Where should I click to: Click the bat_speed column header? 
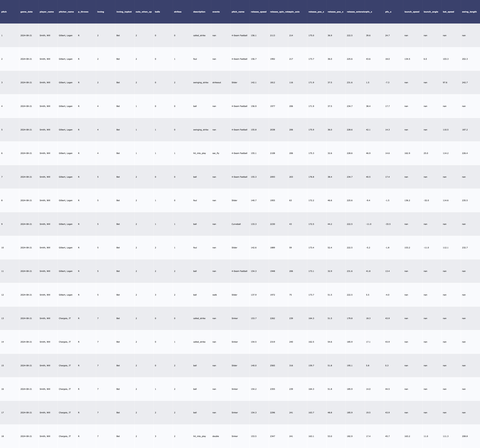pyautogui.click(x=448, y=12)
